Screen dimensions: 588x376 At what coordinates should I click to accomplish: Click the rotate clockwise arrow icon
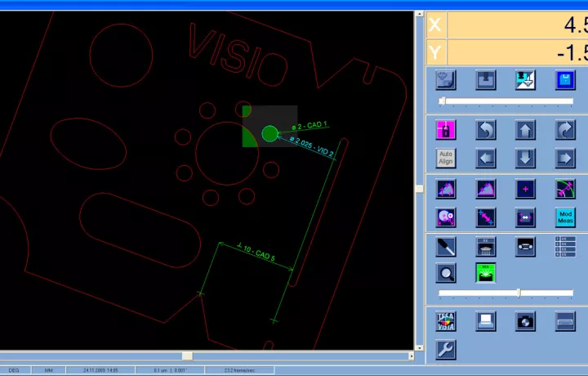565,130
